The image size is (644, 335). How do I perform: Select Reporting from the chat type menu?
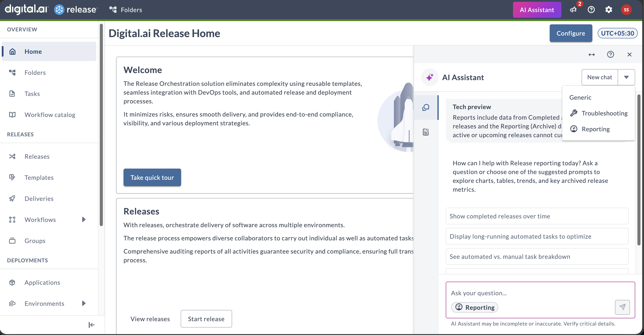(x=599, y=129)
